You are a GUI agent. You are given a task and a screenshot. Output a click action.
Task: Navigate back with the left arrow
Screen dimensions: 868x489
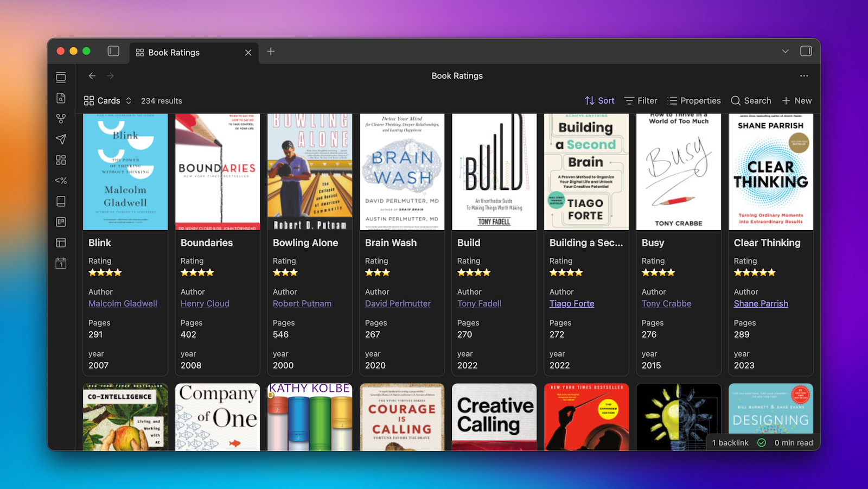coord(92,76)
